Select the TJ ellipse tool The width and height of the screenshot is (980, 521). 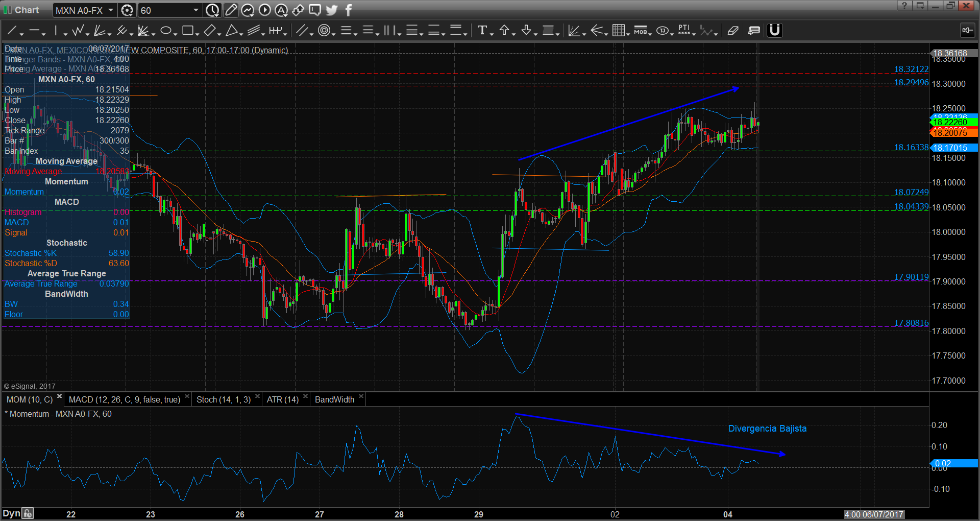(x=663, y=31)
